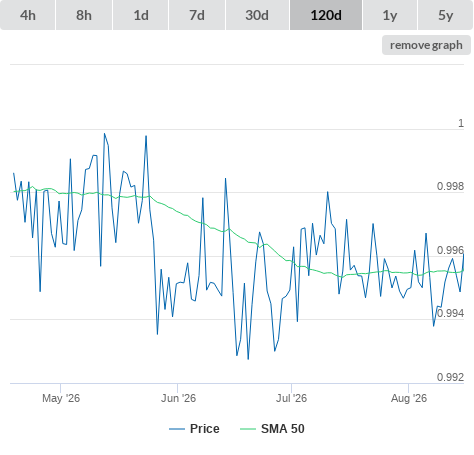Show the 30d price range
Image resolution: width=474 pixels, height=455 pixels.
pyautogui.click(x=257, y=15)
